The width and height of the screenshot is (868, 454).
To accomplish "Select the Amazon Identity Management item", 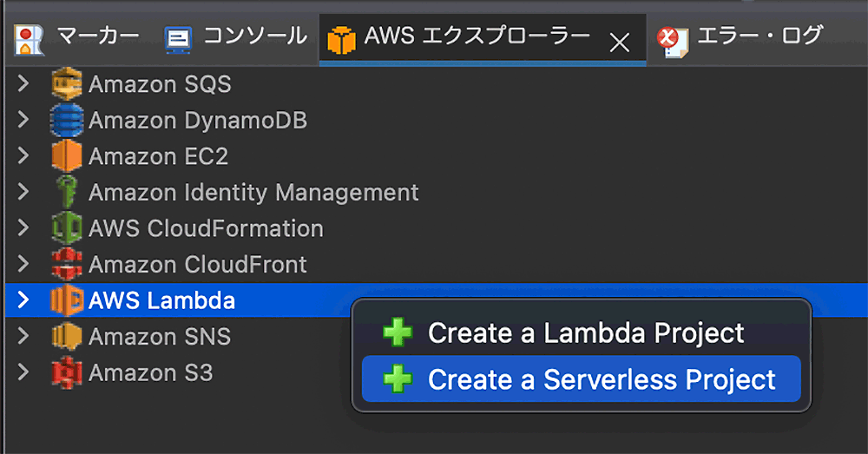I will pyautogui.click(x=253, y=192).
